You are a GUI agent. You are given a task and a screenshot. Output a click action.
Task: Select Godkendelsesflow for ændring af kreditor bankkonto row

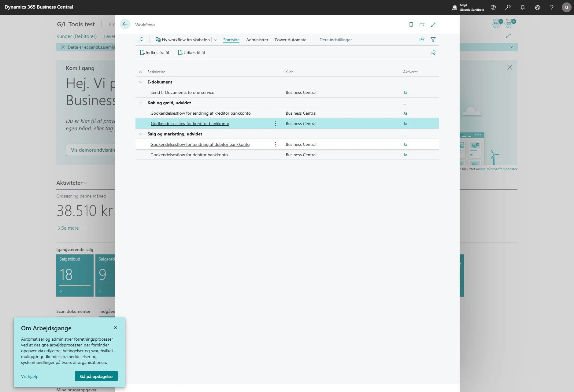pos(287,113)
